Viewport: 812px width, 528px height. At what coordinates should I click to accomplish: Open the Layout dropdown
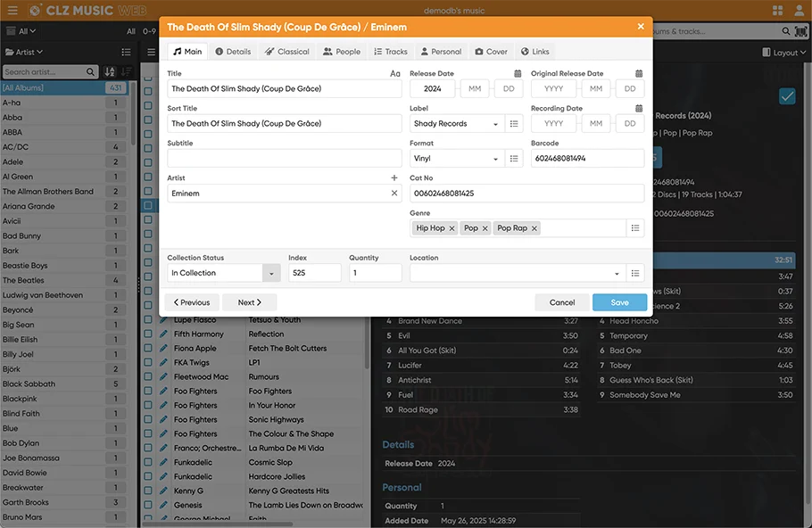(784, 53)
